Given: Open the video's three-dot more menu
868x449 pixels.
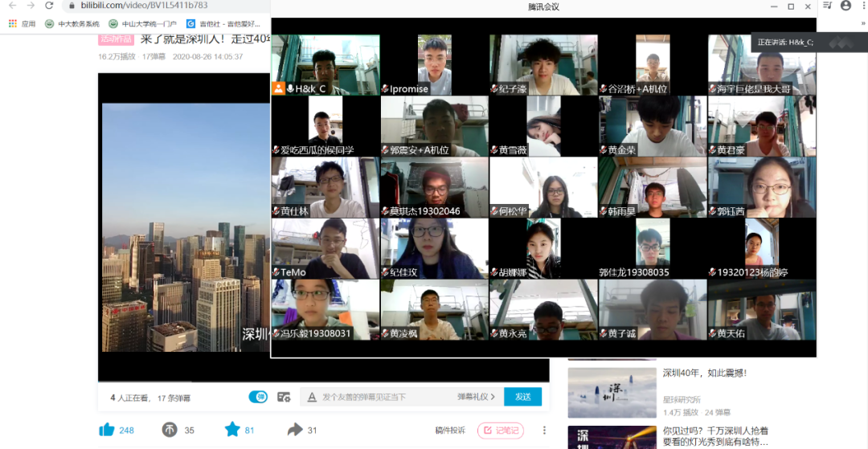Looking at the screenshot, I should (544, 430).
